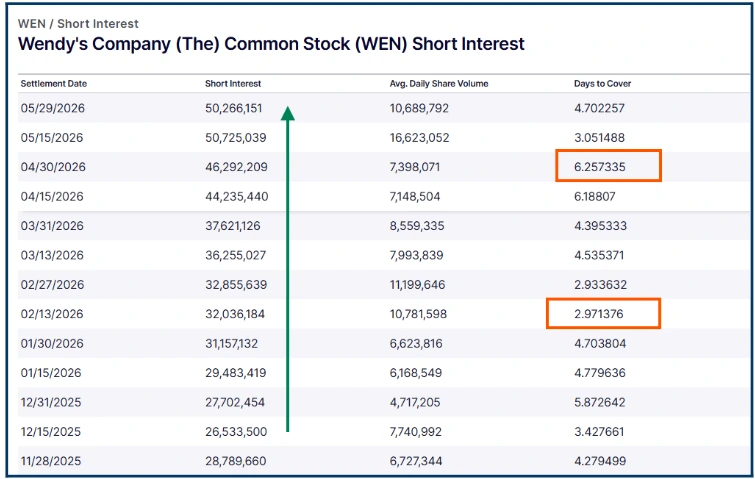Select days to cover 4.702257

tap(599, 108)
